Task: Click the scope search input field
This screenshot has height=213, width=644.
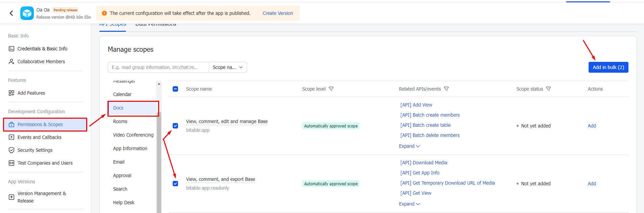Action: [x=158, y=67]
